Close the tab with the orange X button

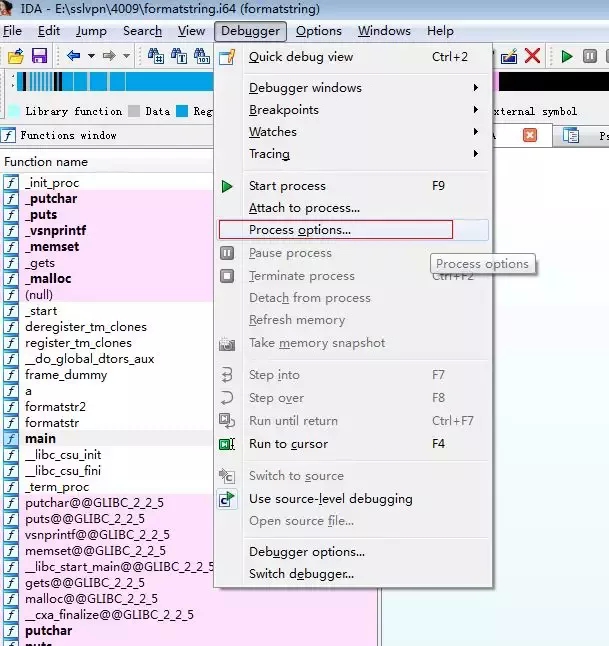pyautogui.click(x=530, y=135)
